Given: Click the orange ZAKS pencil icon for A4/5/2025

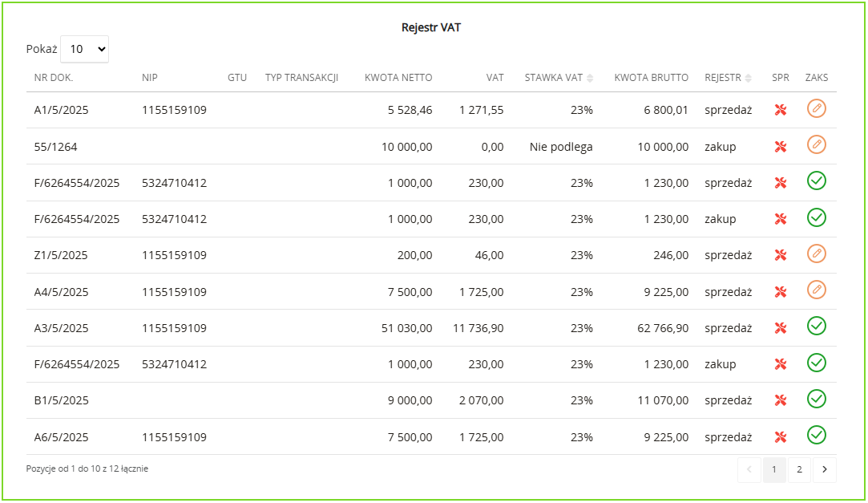Looking at the screenshot, I should tap(817, 290).
